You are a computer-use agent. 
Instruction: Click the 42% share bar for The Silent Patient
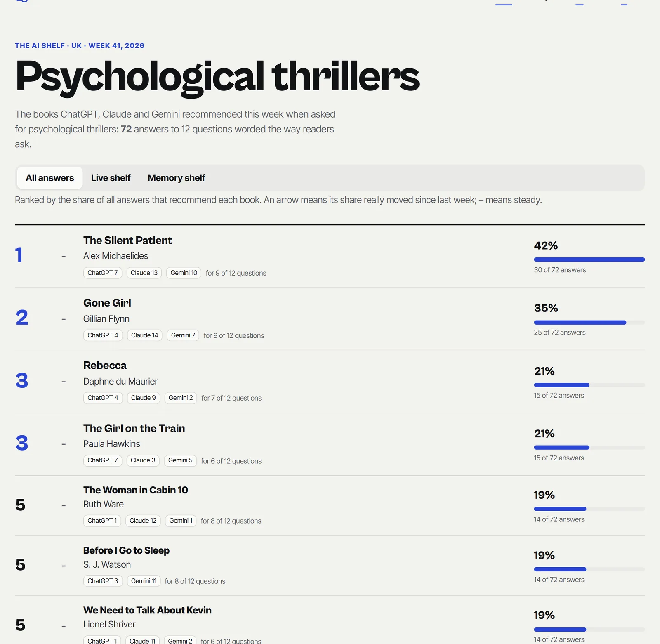point(589,259)
